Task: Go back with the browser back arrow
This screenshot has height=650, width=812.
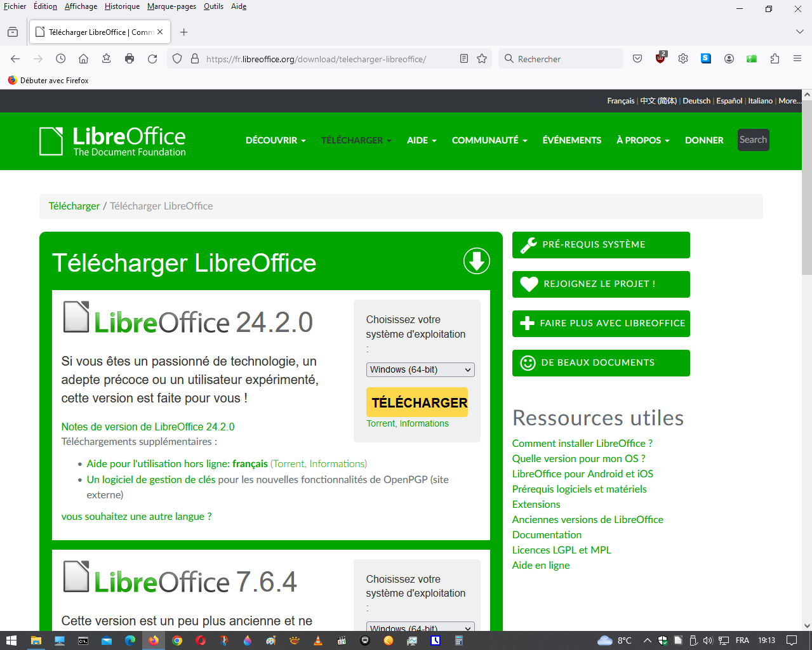Action: pos(15,58)
